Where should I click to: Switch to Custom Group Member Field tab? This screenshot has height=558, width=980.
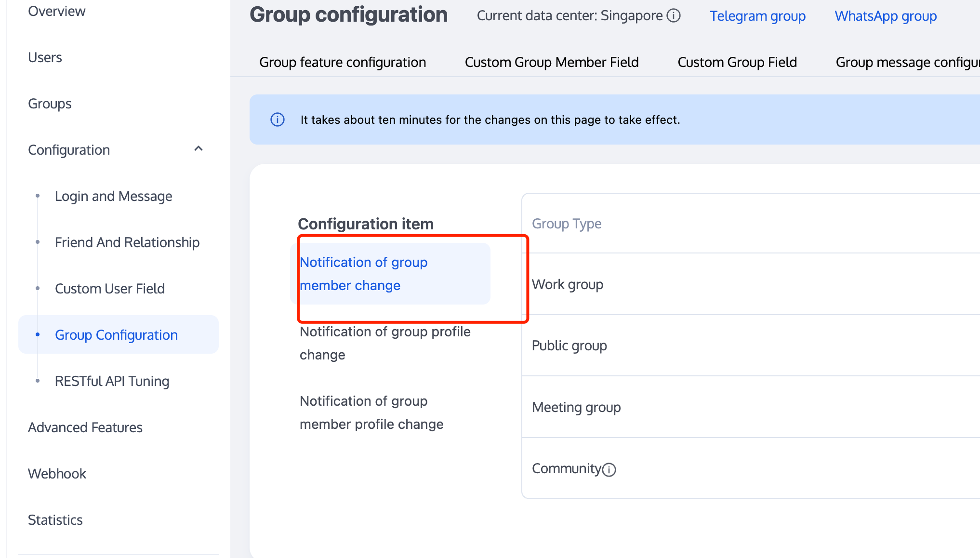pos(552,62)
